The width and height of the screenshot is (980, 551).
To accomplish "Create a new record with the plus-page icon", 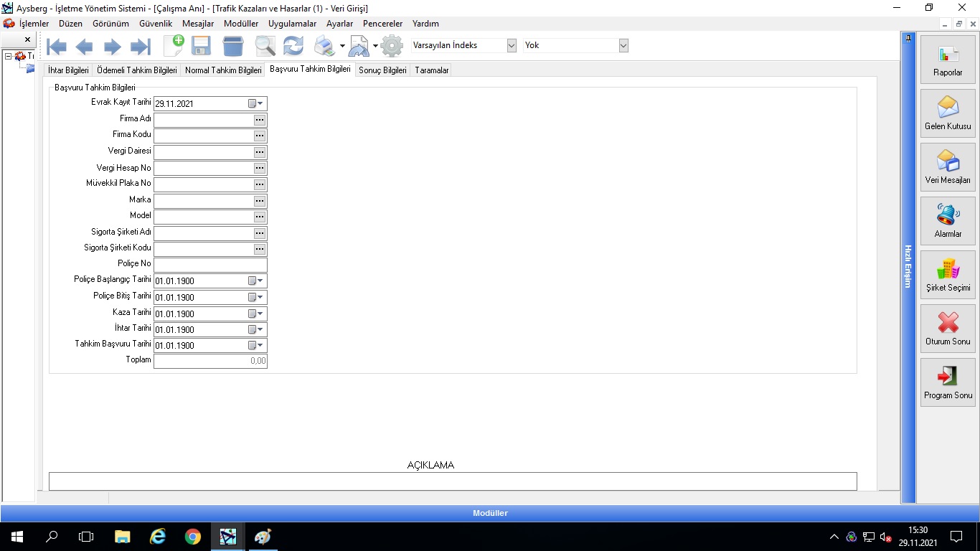I will point(174,45).
